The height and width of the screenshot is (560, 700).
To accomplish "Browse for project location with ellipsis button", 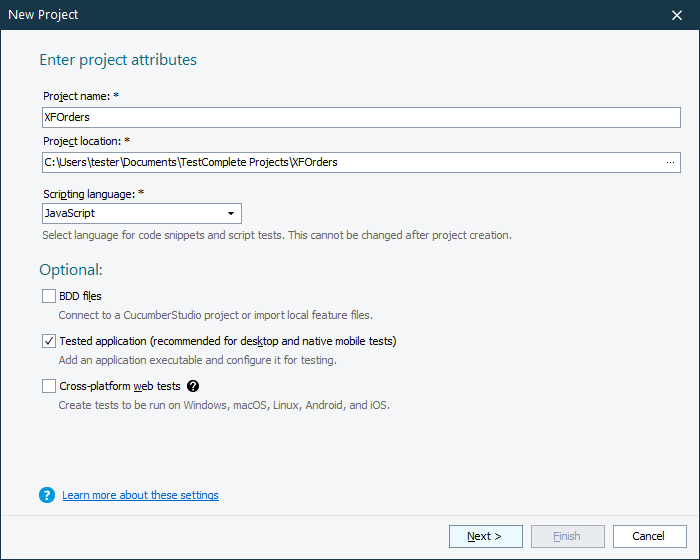I will click(x=670, y=162).
